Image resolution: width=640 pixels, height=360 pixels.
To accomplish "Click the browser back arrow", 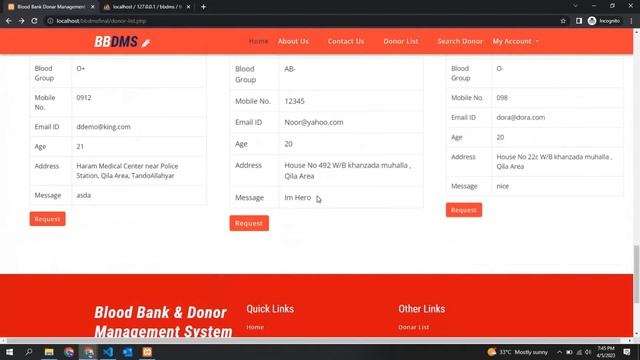I will [9, 21].
